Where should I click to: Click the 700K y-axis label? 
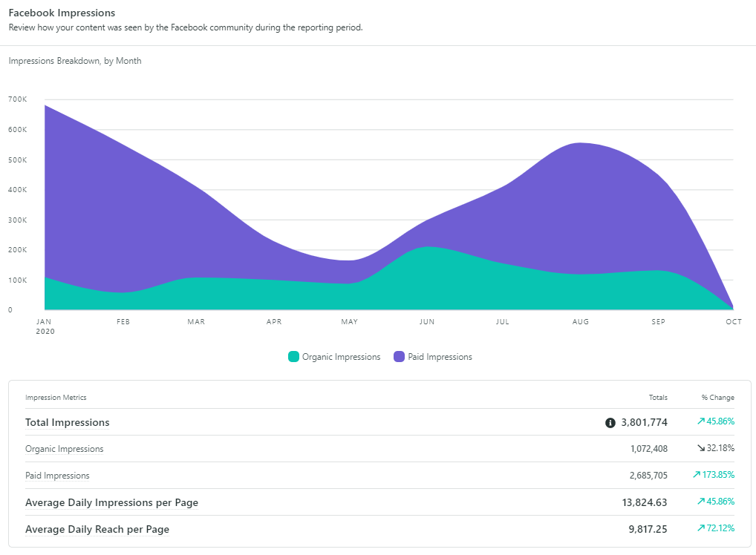click(18, 99)
